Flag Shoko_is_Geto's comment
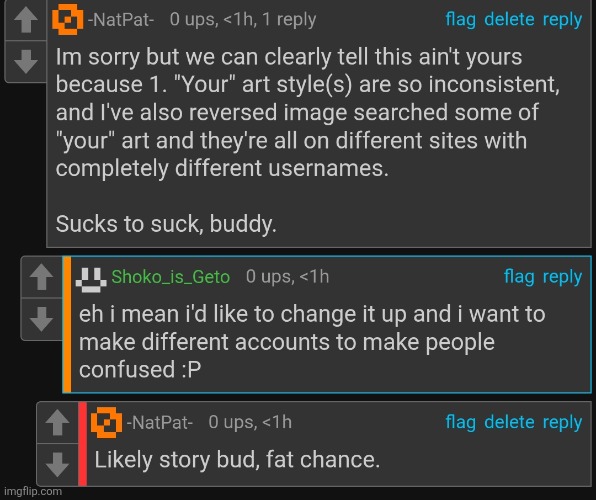The image size is (596, 500). click(519, 277)
